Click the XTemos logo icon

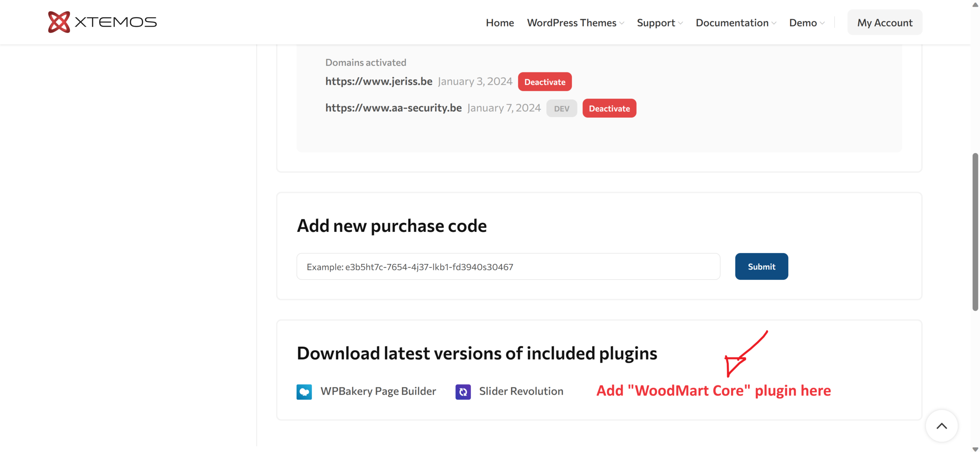click(x=59, y=22)
